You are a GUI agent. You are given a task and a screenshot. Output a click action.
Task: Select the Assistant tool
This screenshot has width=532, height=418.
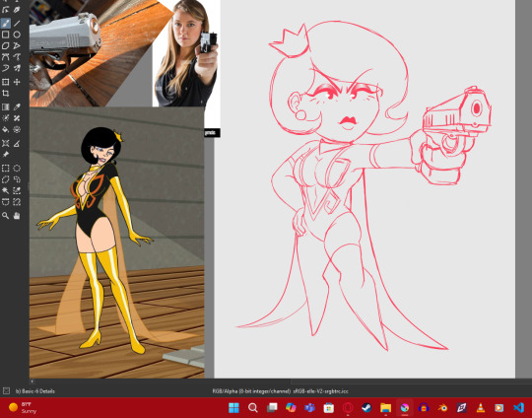click(x=6, y=143)
